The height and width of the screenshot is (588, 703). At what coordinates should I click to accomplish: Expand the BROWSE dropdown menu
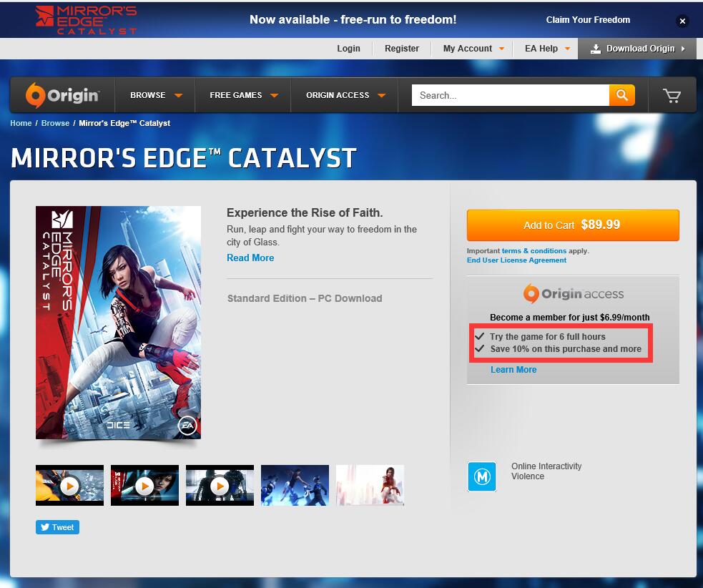click(x=156, y=95)
